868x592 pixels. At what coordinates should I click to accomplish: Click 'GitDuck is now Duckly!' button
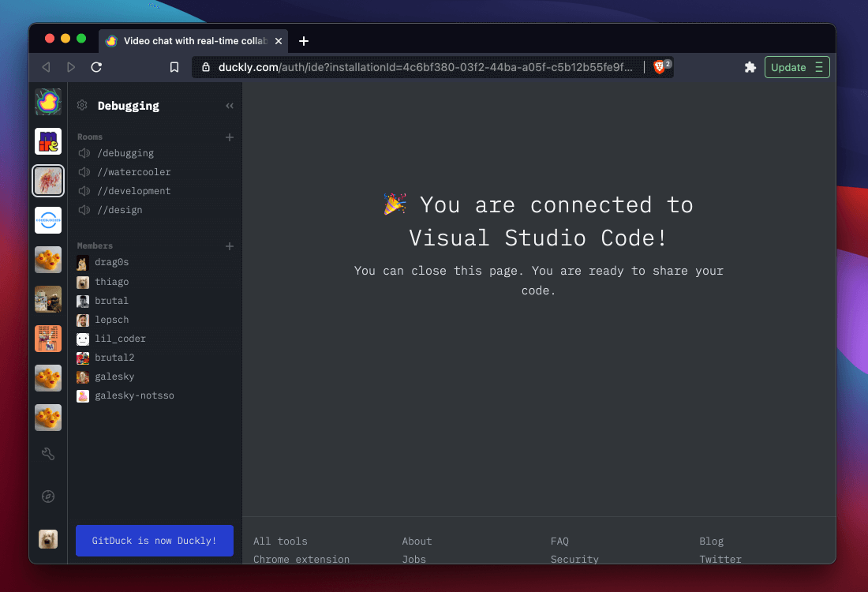(155, 541)
